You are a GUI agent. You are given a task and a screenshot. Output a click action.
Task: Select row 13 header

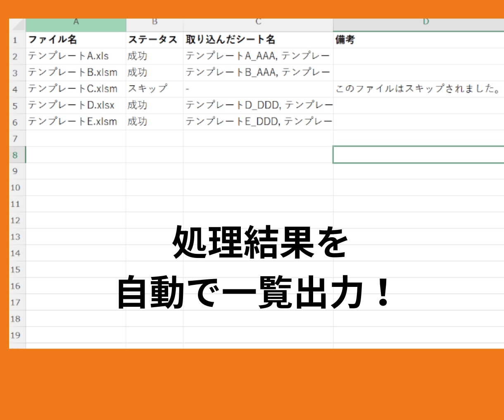tap(17, 237)
